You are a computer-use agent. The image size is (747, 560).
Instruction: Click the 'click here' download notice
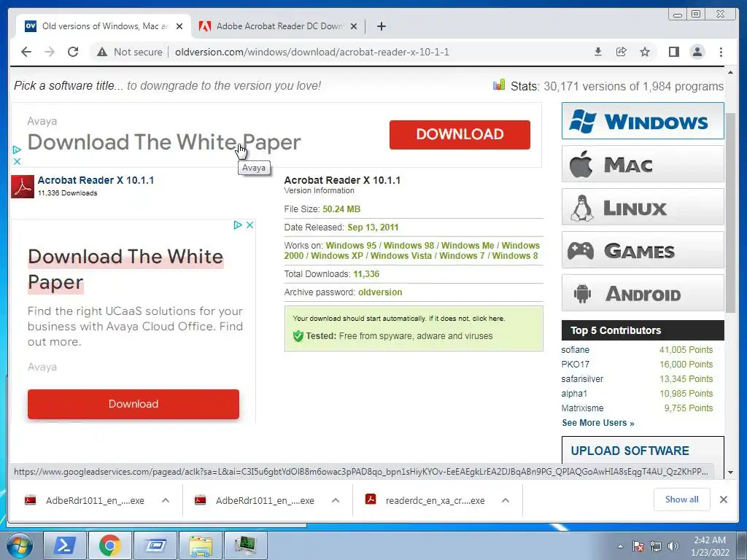coord(488,318)
